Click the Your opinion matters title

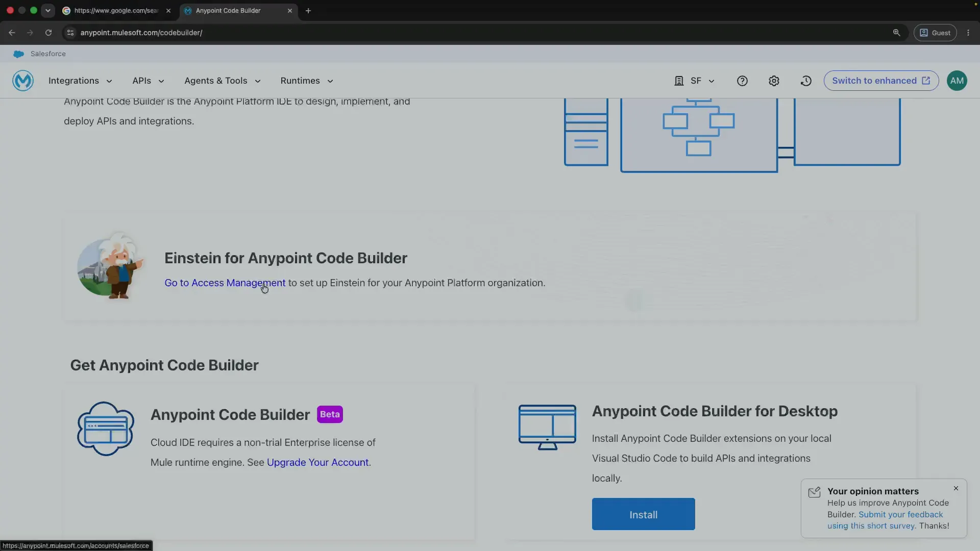873,491
